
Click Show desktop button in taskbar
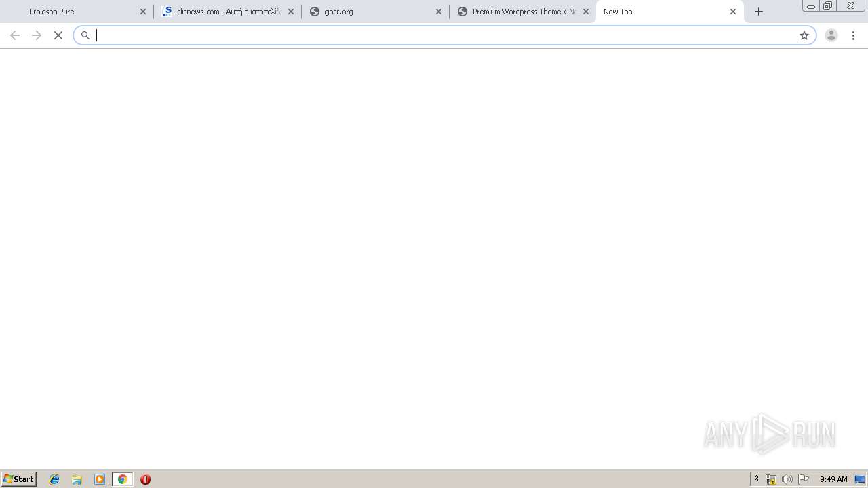coord(861,479)
